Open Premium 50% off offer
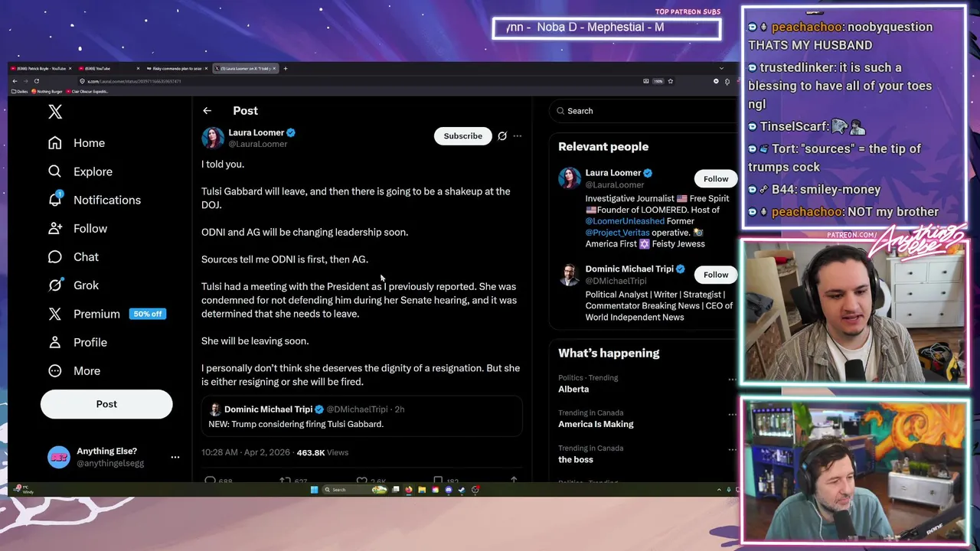Viewport: 980px width, 551px height. (106, 314)
